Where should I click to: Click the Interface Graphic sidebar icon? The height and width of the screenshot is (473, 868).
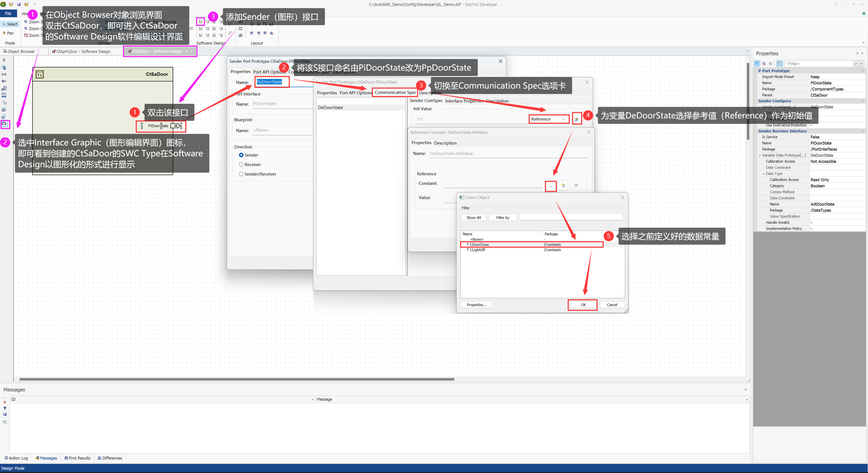click(x=4, y=124)
